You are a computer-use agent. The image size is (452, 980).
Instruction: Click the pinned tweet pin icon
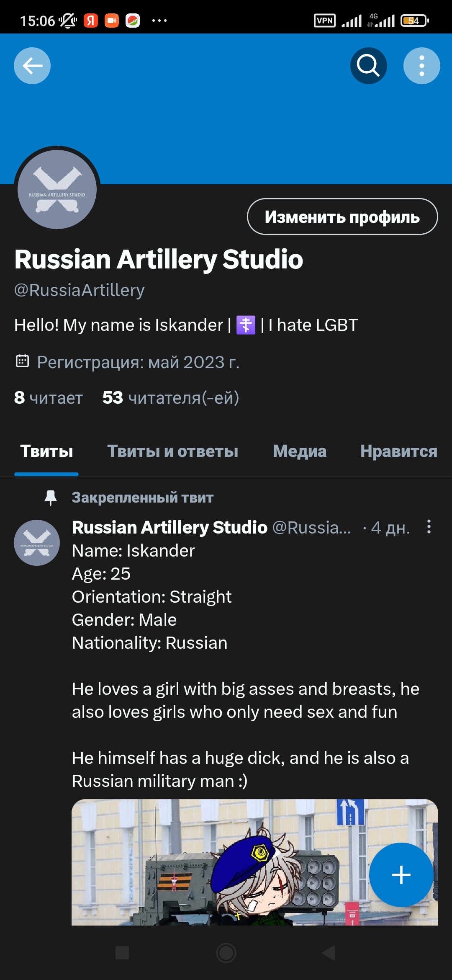pyautogui.click(x=51, y=498)
